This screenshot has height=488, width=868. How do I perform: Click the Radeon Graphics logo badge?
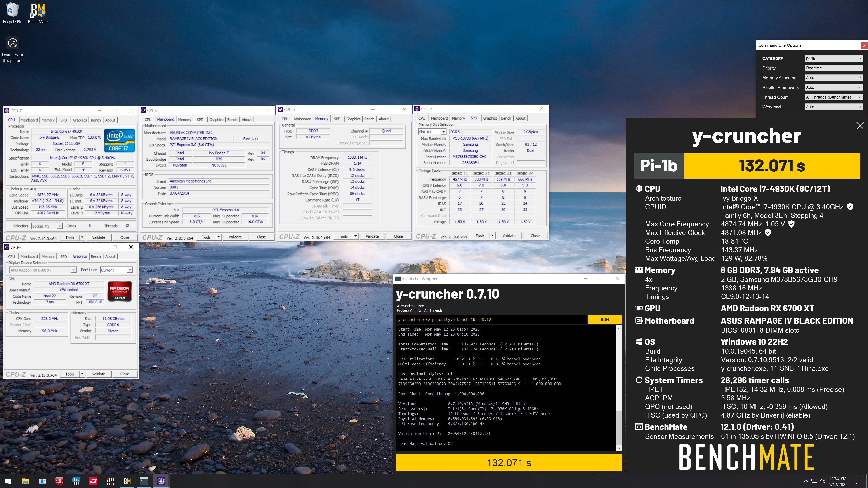[x=120, y=291]
